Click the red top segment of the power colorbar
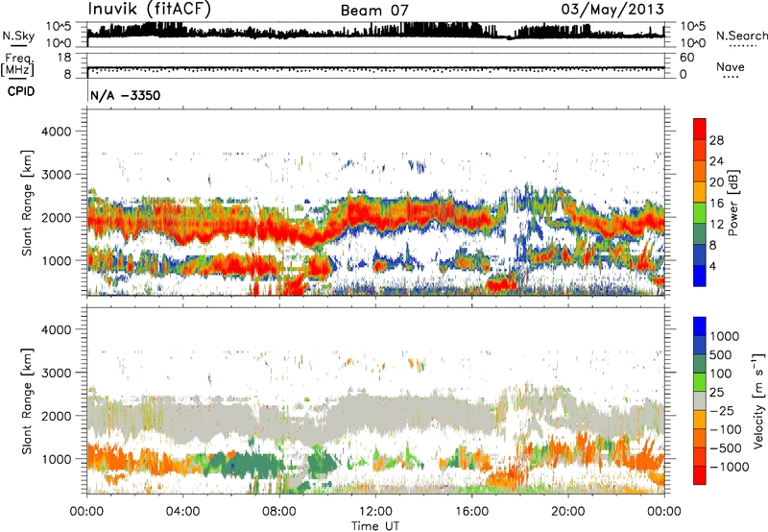Image resolution: width=768 pixels, height=532 pixels. pos(700,129)
